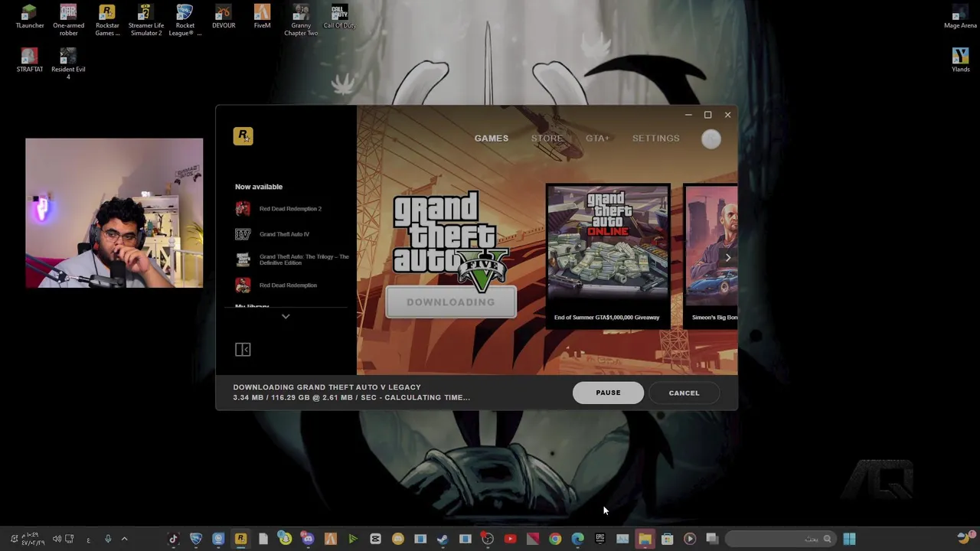Image resolution: width=980 pixels, height=551 pixels.
Task: Switch to the GAMES tab
Action: tap(491, 139)
